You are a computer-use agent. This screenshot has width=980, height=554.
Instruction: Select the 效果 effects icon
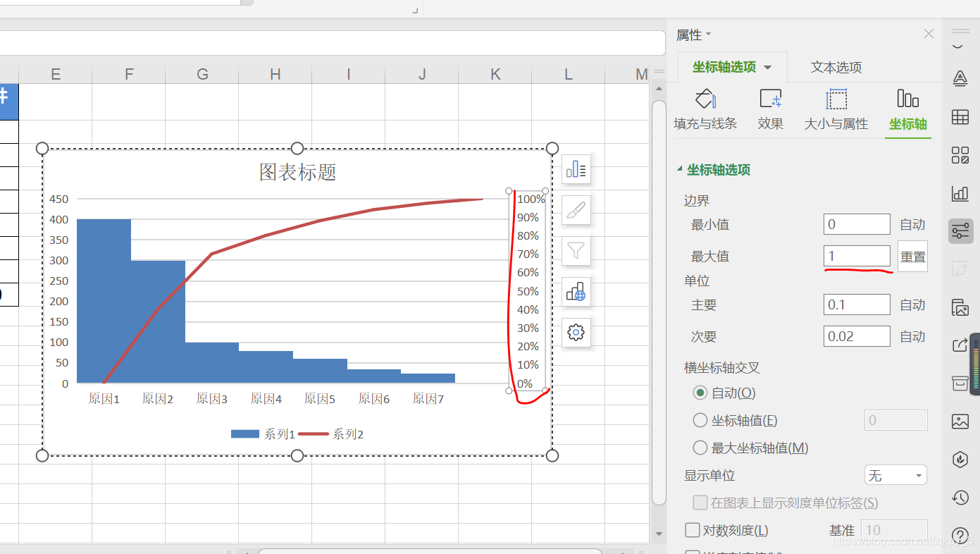771,99
